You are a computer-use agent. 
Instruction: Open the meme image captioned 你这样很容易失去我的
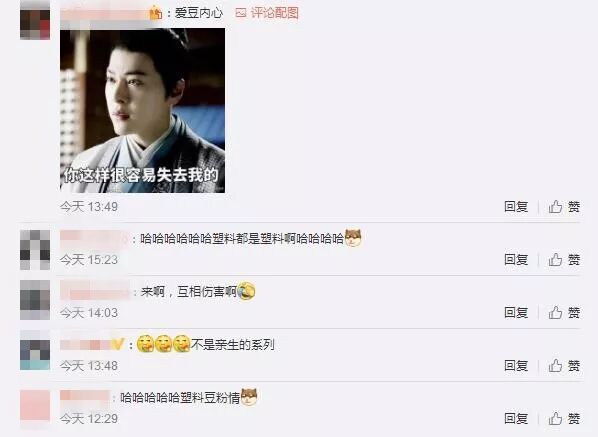tap(143, 110)
